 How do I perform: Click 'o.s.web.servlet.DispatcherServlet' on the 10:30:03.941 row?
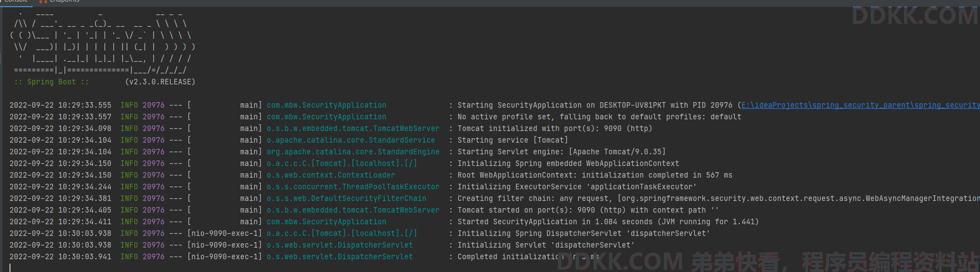tap(339, 256)
